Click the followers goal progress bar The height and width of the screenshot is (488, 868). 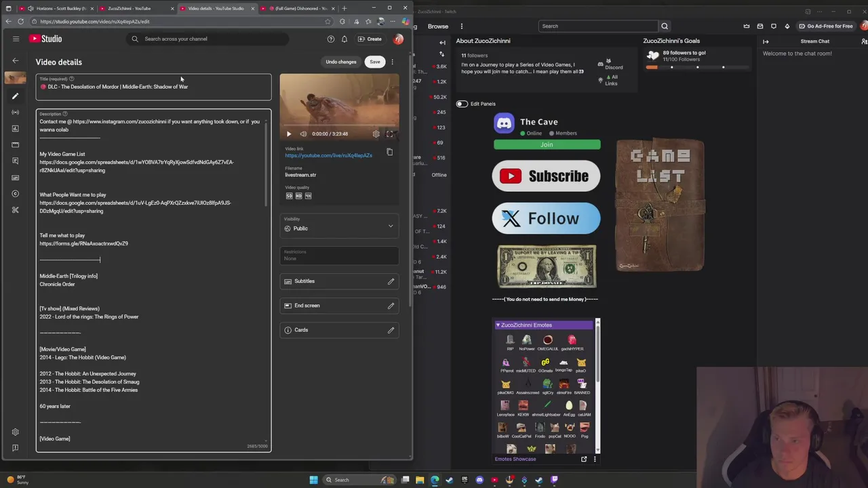coord(698,67)
